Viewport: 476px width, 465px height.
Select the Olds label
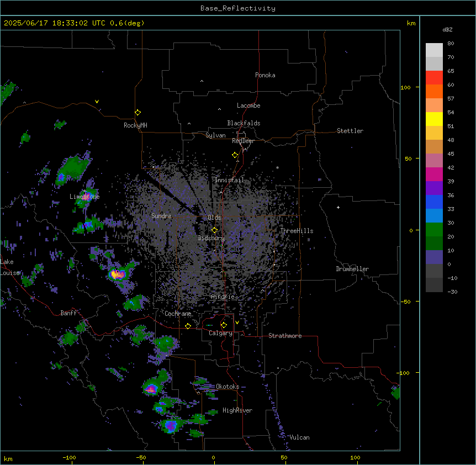point(214,218)
